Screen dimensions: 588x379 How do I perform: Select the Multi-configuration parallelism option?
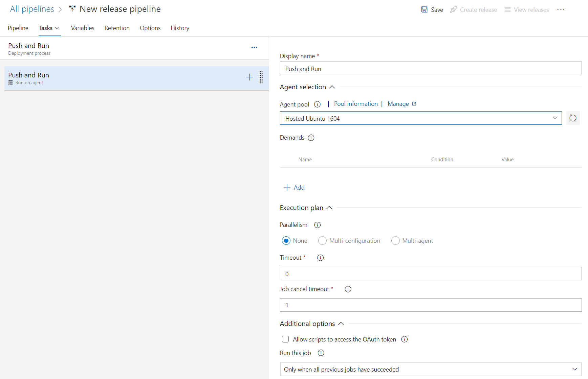point(322,240)
